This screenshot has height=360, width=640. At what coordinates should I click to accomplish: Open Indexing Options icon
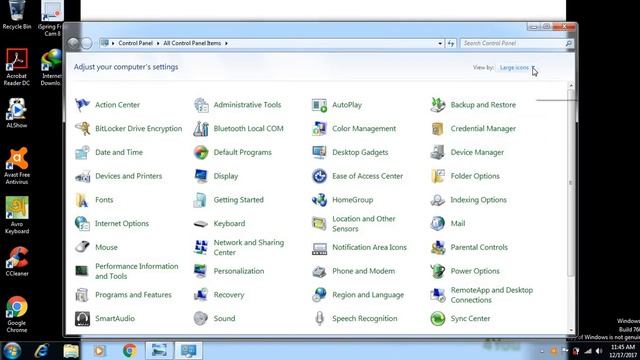[438, 200]
